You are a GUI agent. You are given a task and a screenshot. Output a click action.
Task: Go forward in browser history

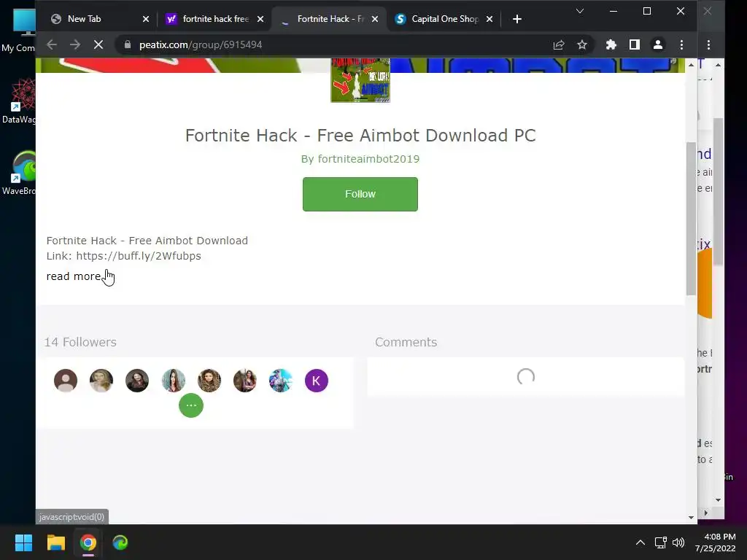(75, 44)
